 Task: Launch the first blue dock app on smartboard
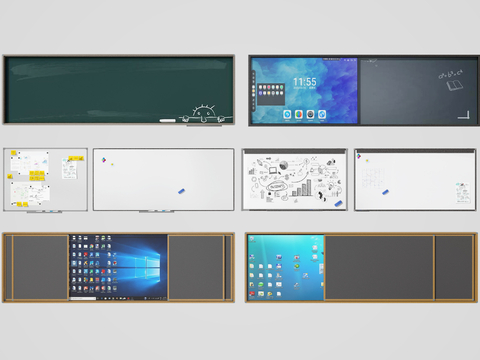coord(287,115)
